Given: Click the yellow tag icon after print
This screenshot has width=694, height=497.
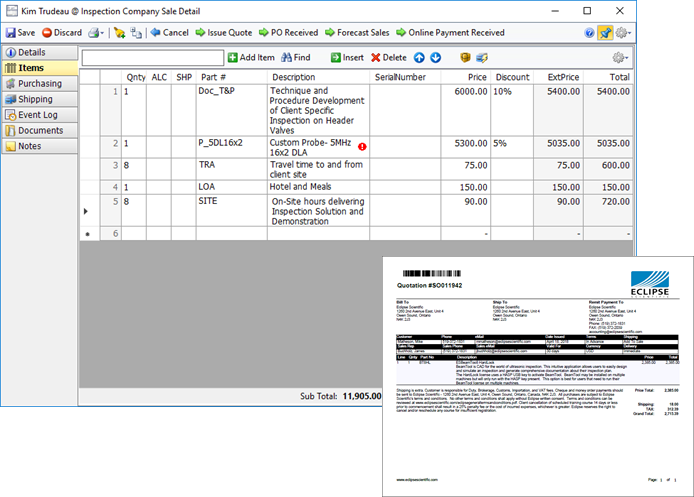Looking at the screenshot, I should pos(119,33).
